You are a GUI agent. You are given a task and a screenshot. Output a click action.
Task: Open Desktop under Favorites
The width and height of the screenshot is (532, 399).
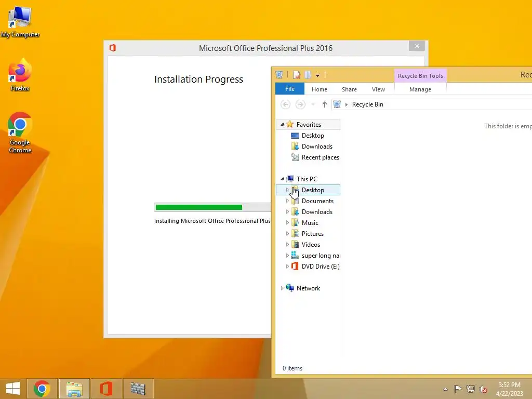[x=312, y=136]
